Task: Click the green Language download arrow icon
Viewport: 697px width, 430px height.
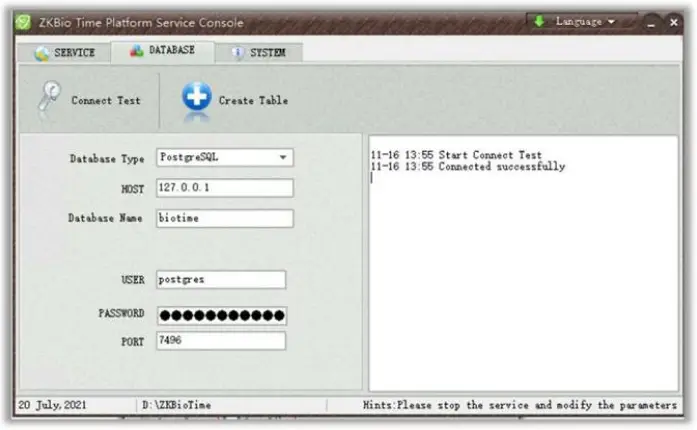Action: click(539, 21)
